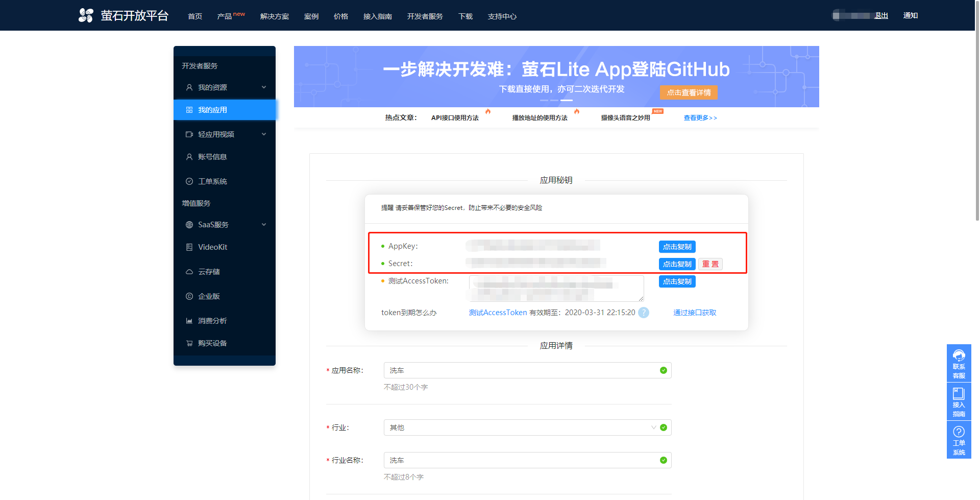Expand the SaaS服务 submenu chevron
980x500 pixels.
[264, 225]
